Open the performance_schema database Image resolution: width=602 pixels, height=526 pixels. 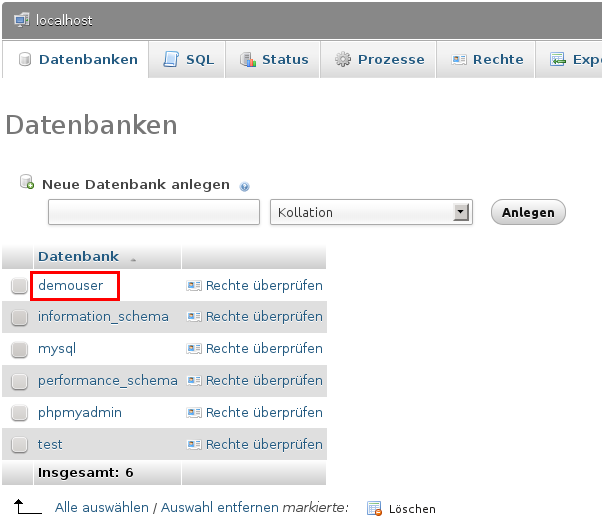(x=108, y=380)
